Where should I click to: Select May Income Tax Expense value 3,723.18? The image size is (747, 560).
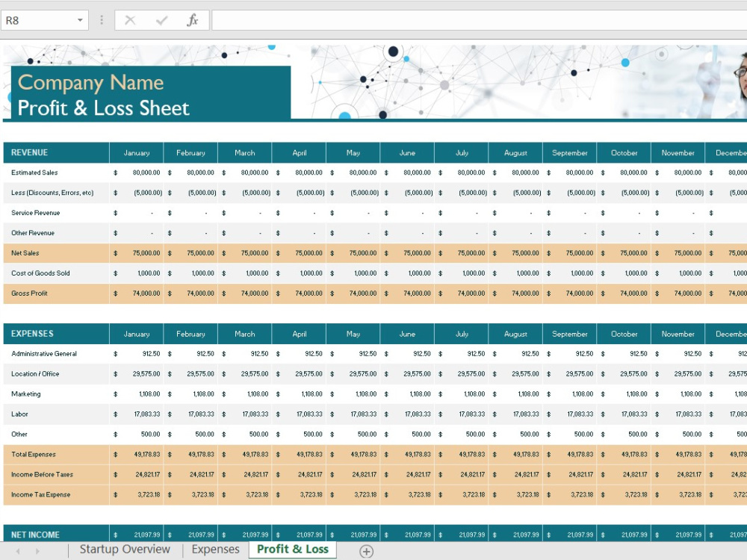pyautogui.click(x=353, y=494)
